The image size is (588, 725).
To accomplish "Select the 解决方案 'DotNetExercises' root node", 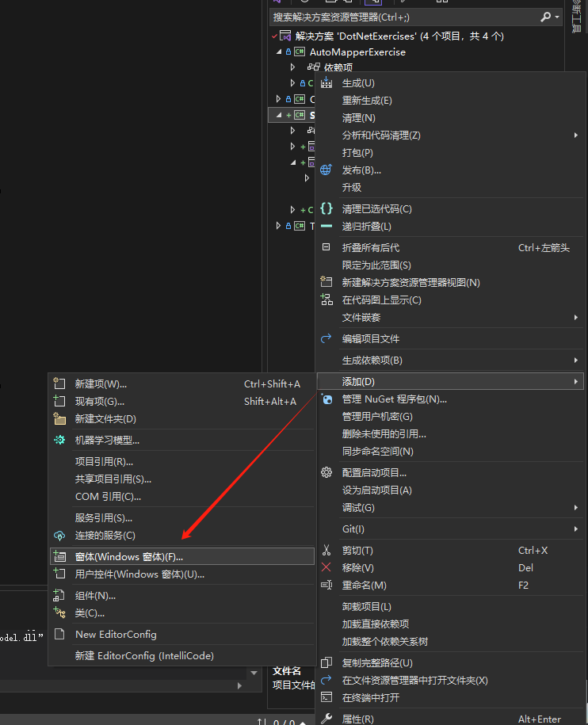I will [399, 36].
